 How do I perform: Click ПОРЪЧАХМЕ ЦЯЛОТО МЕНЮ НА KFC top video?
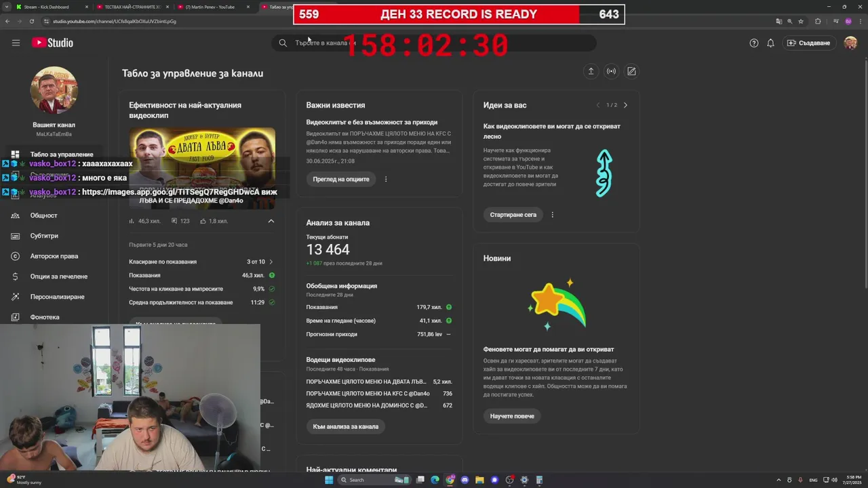tap(368, 394)
